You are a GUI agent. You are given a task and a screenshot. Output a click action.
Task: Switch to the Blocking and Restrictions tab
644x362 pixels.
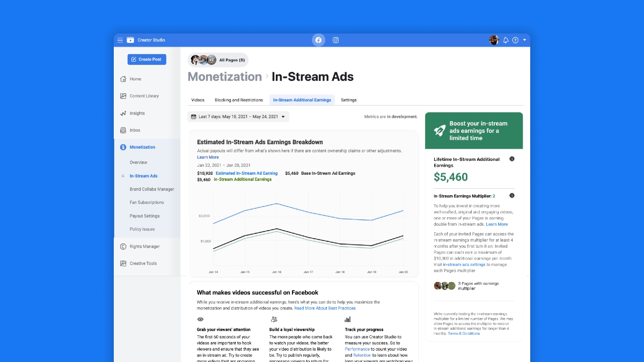pos(238,100)
